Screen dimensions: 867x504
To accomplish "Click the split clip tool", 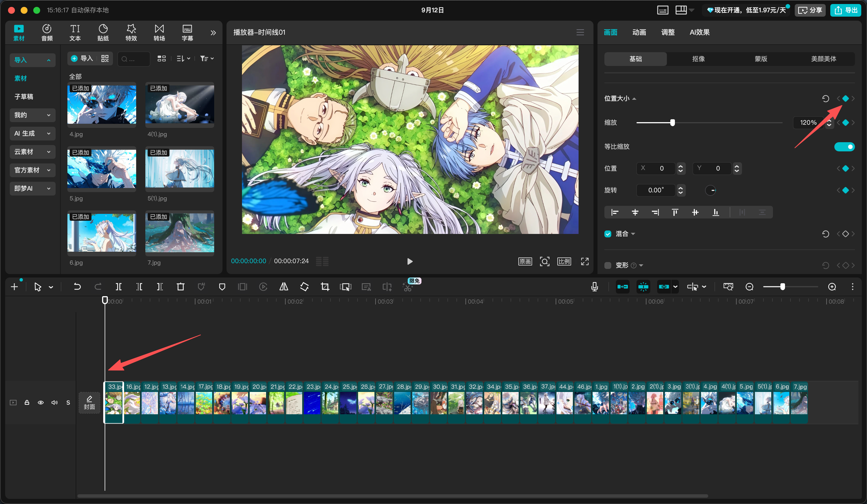I will [x=119, y=287].
